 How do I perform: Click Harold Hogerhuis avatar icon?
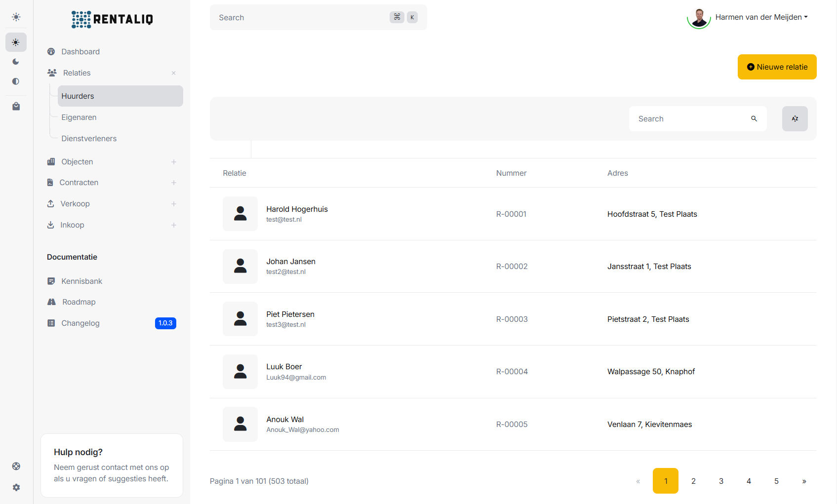click(240, 214)
